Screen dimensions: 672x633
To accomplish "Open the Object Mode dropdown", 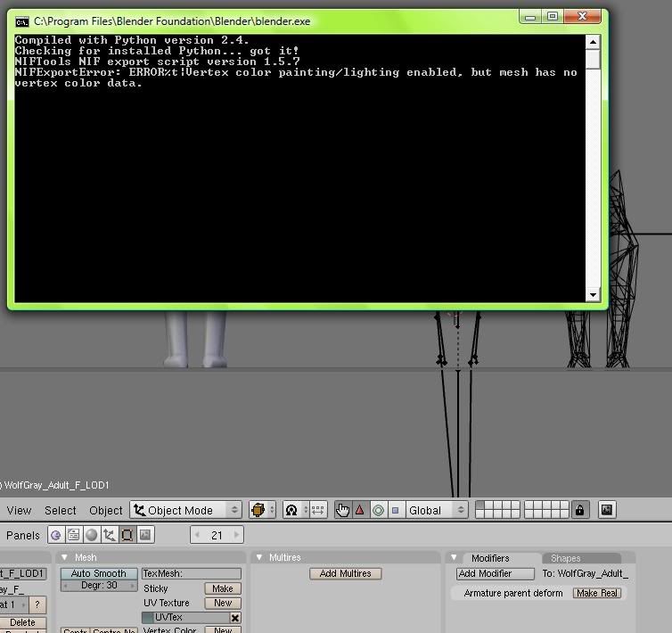I will pyautogui.click(x=186, y=510).
